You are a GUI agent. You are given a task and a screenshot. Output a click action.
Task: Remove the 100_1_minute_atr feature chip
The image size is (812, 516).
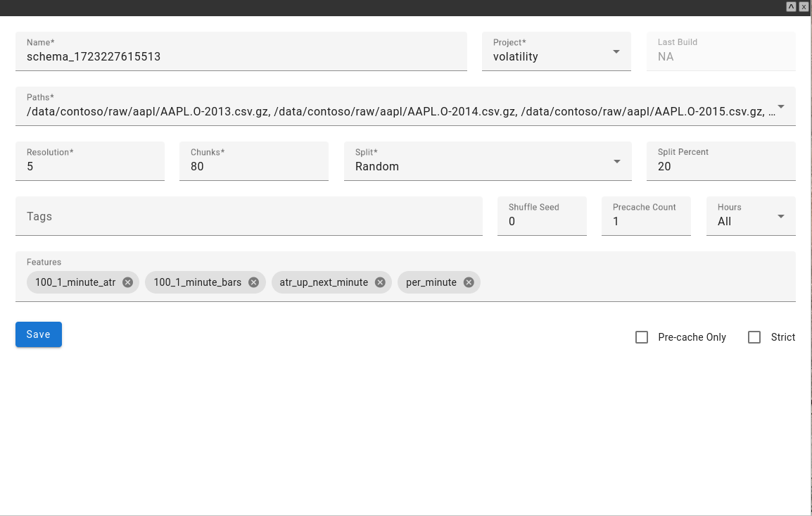(x=127, y=282)
